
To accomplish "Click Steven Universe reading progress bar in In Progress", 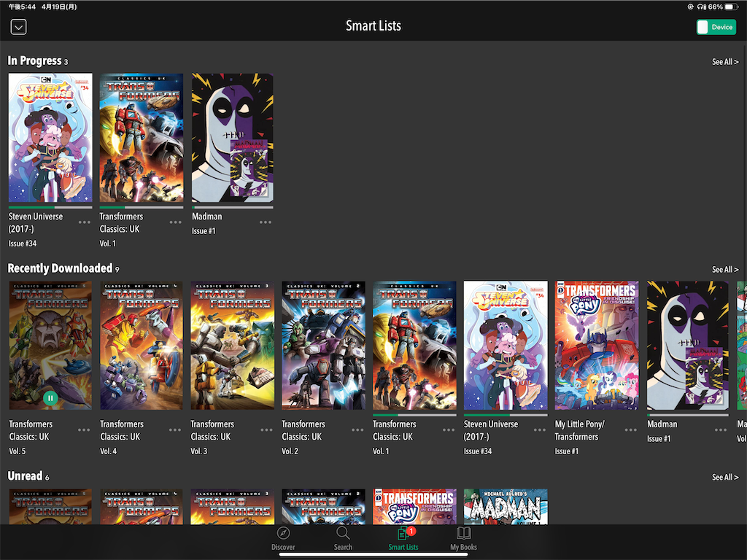I will (x=50, y=207).
